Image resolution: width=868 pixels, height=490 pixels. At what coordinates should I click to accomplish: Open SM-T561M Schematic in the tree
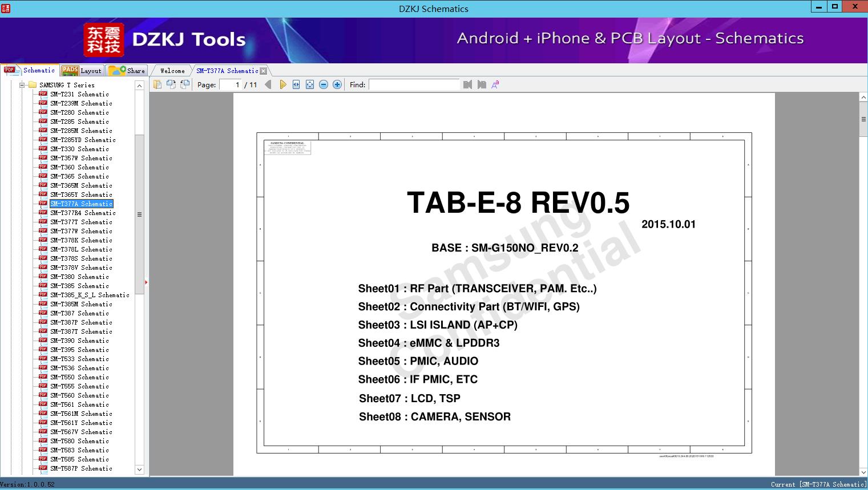tap(81, 414)
